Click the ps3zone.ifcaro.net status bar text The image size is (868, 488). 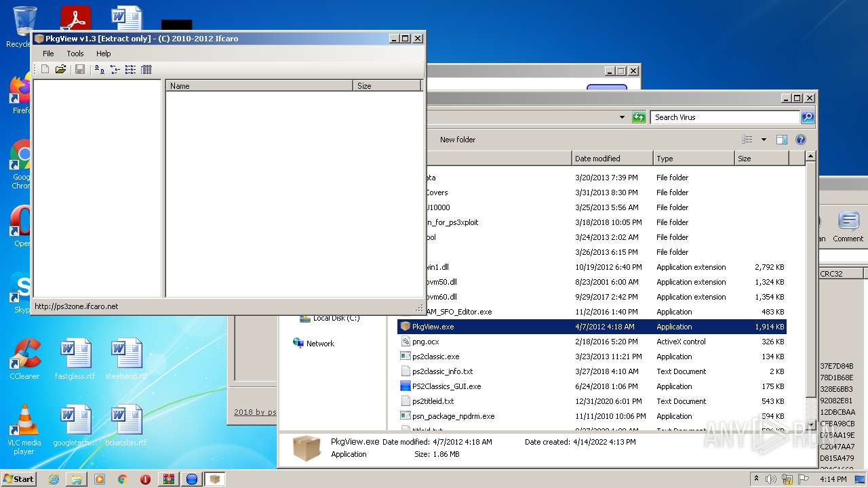pos(76,306)
